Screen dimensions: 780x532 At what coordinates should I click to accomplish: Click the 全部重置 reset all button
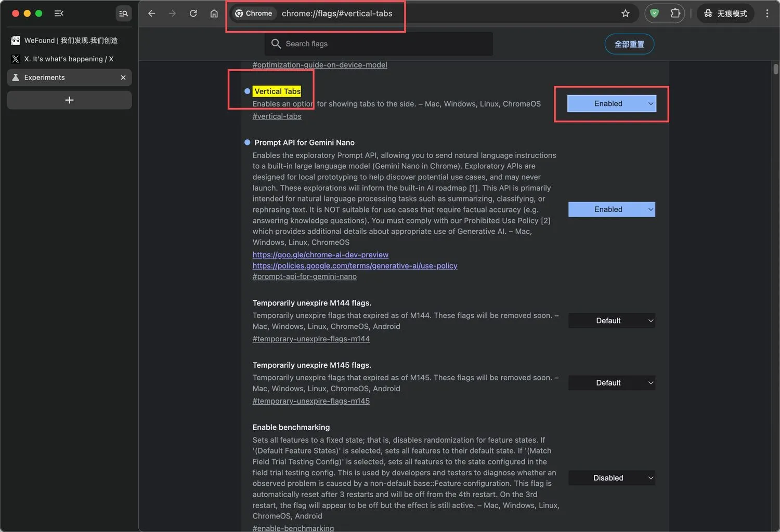(629, 44)
